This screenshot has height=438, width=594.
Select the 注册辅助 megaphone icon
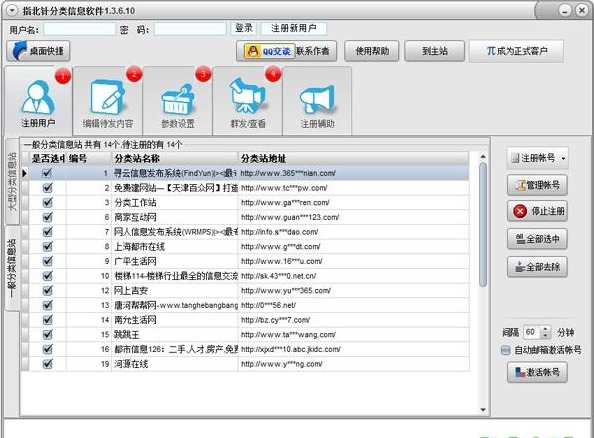pyautogui.click(x=317, y=99)
